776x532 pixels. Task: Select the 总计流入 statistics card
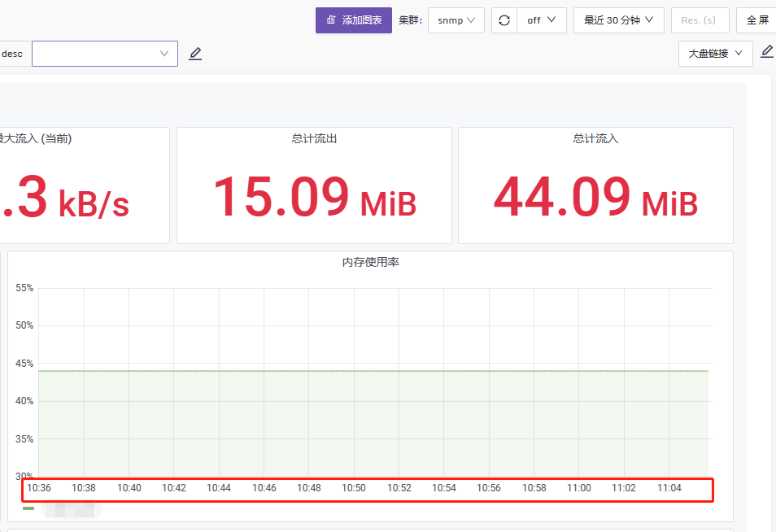pos(595,185)
